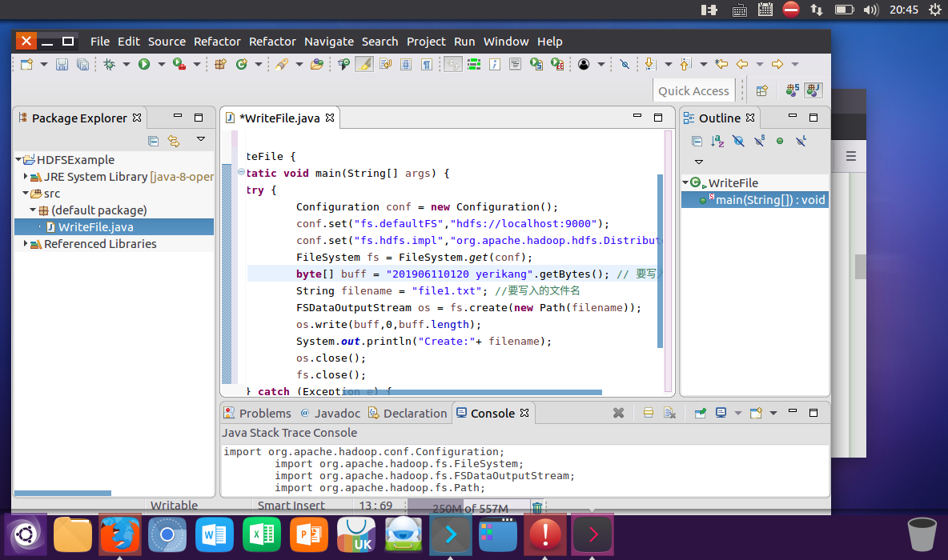Click the green Run play icon
The width and height of the screenshot is (948, 560).
tap(144, 64)
